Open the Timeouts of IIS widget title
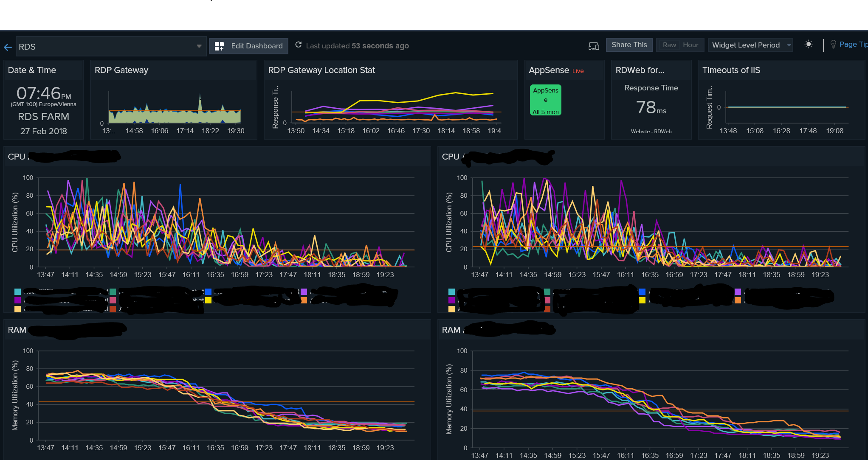The image size is (868, 460). click(731, 70)
